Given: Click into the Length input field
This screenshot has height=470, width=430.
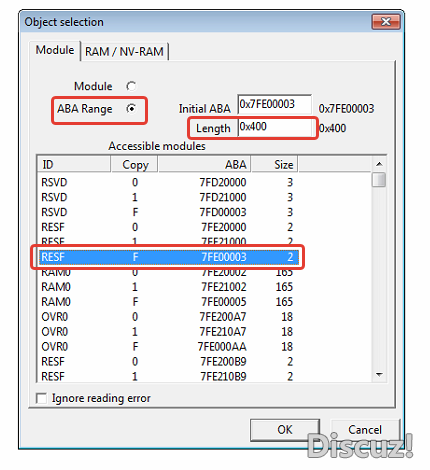Looking at the screenshot, I should (276, 127).
